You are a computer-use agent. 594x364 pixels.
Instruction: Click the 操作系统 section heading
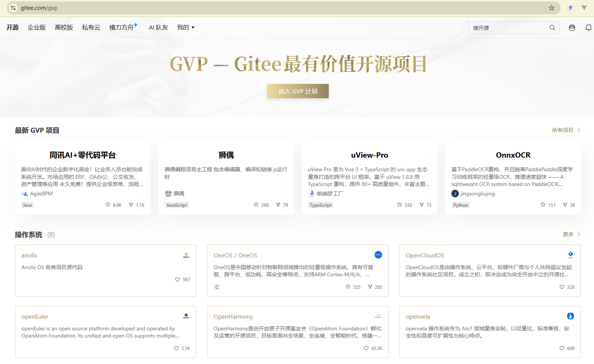coord(28,235)
